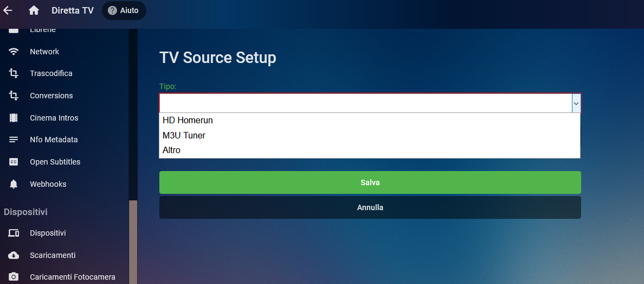Screen dimensions: 644x284
Task: Click the Network wifi icon
Action: pos(14,52)
